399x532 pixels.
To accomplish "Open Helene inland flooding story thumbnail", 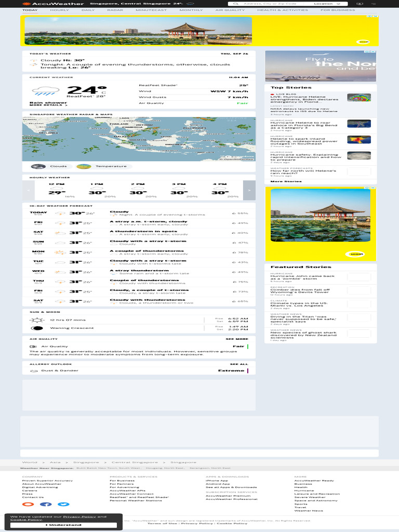I will [x=359, y=139].
